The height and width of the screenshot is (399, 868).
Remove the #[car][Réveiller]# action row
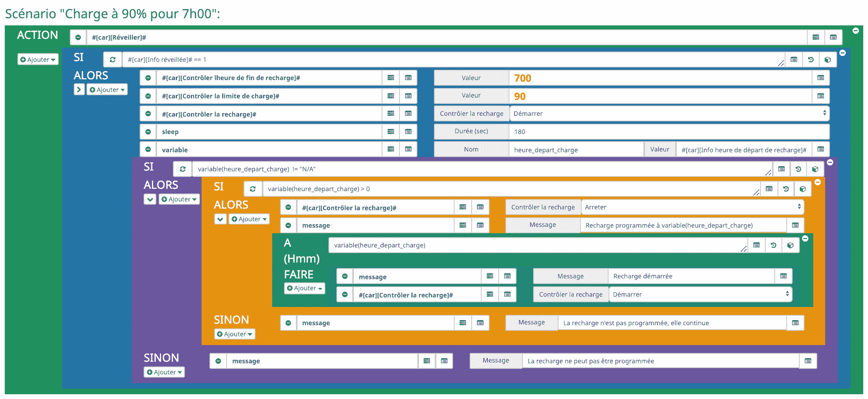click(78, 37)
